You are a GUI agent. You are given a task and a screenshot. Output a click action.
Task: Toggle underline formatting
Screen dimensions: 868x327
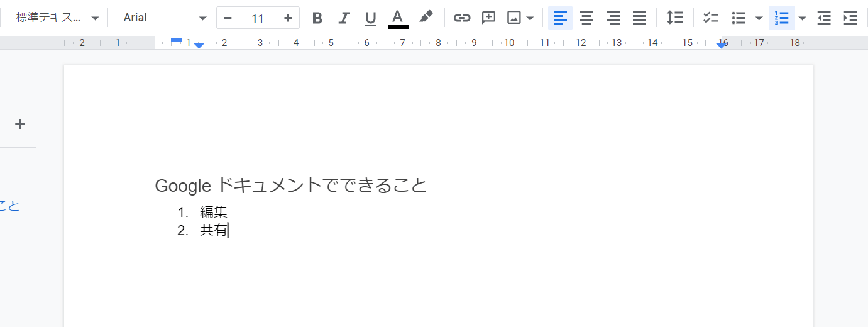click(x=371, y=18)
